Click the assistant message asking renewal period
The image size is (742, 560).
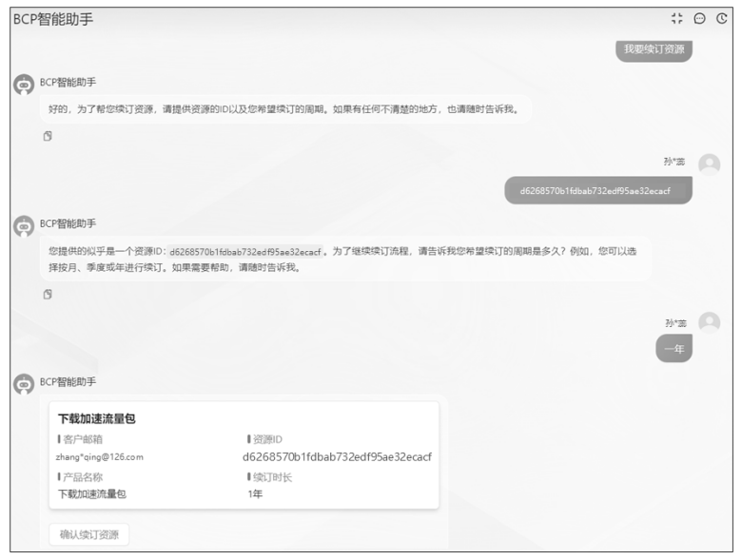(x=346, y=260)
